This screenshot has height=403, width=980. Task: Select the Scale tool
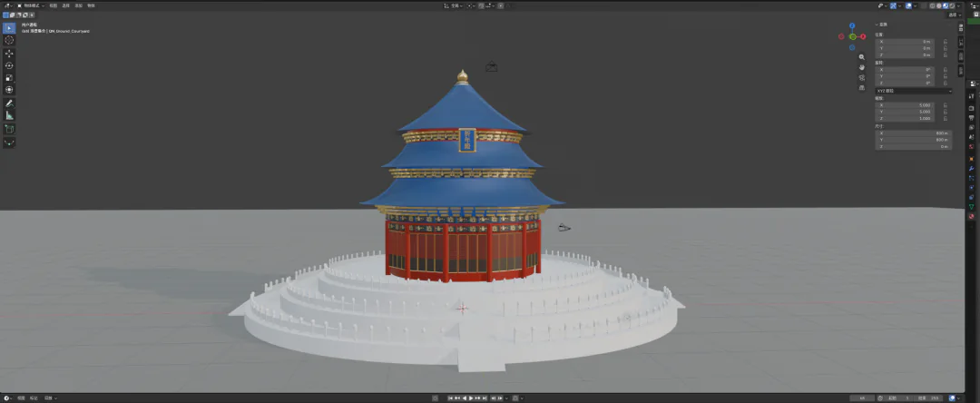9,77
